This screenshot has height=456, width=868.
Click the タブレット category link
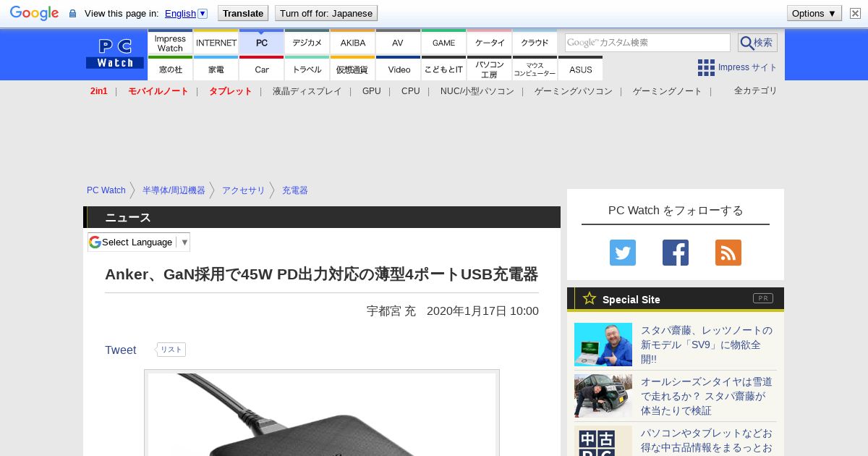click(x=230, y=91)
